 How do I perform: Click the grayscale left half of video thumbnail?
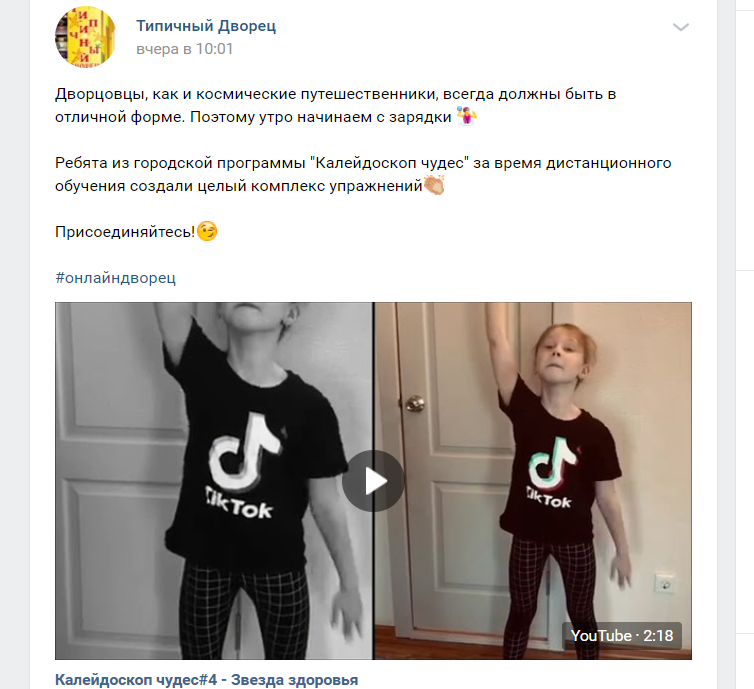(x=214, y=481)
